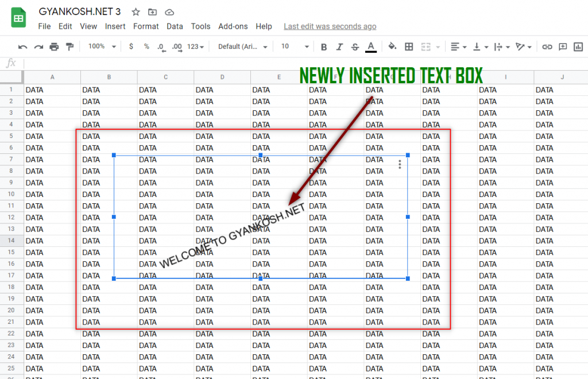Insert a comment using toolbar icon
Screen dimensions: 588x379
[x=563, y=46]
